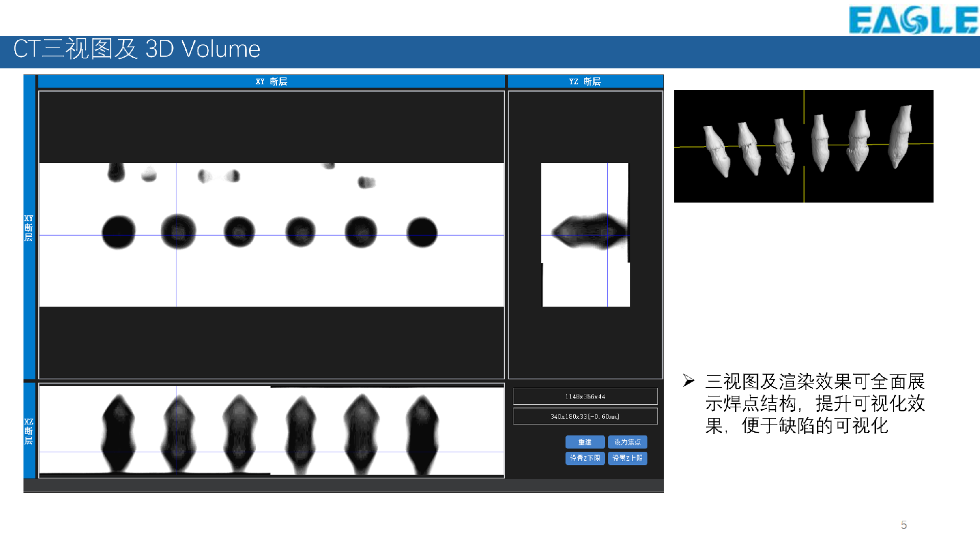Select the 1148x356x44 dimension field
The image size is (980, 549).
coord(585,396)
